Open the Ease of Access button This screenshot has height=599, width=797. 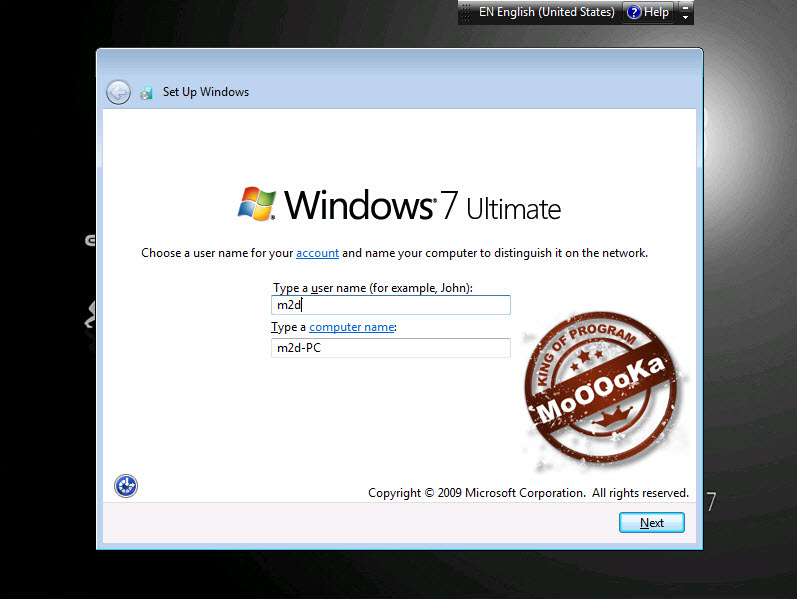point(126,486)
